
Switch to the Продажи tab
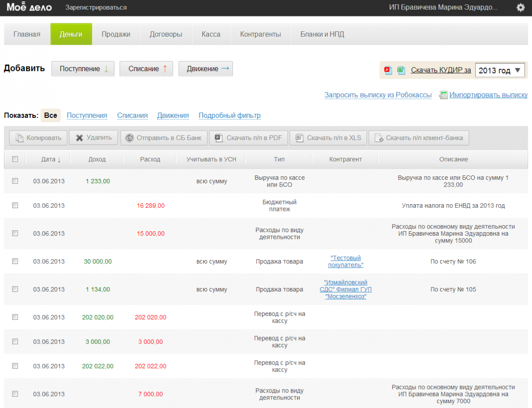116,34
